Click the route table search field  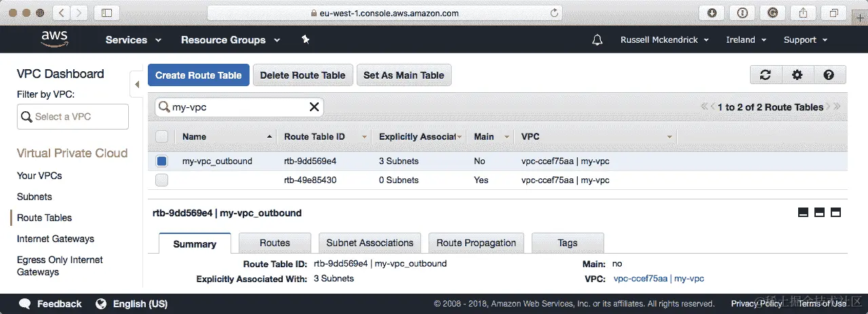click(239, 106)
